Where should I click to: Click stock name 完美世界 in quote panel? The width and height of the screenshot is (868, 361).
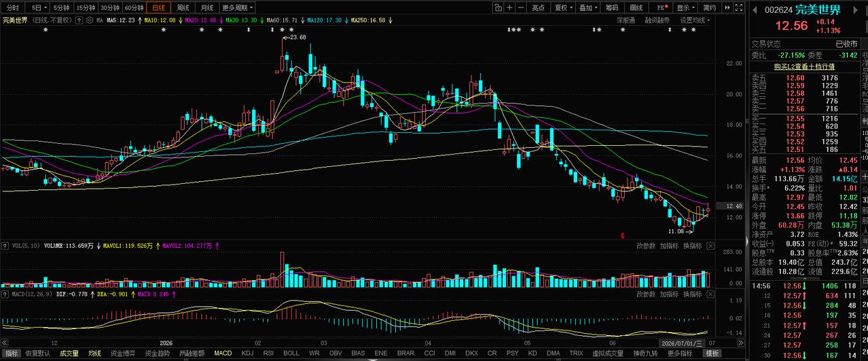[x=818, y=9]
